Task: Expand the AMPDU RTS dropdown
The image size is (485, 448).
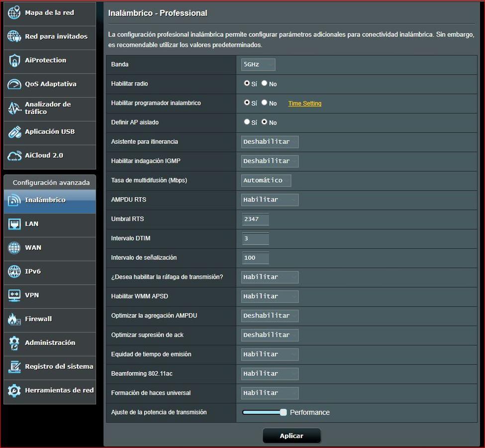Action: tap(270, 200)
